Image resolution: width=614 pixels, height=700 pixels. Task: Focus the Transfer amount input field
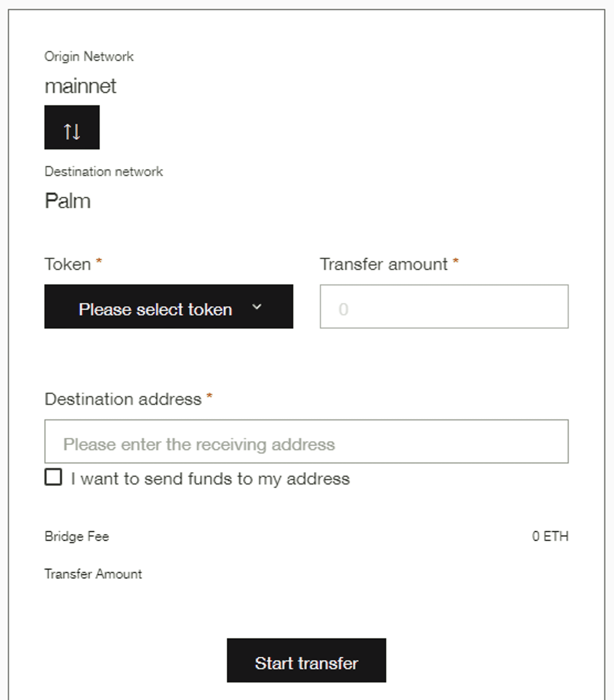coord(444,307)
